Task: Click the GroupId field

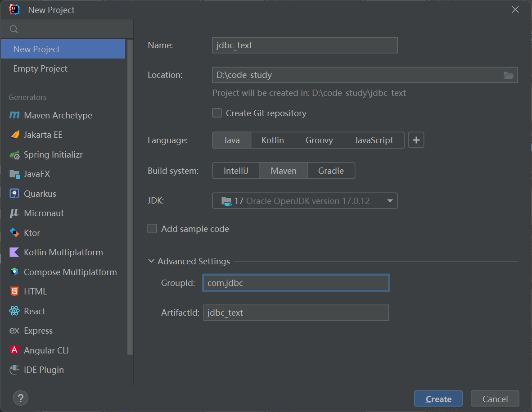Action: (x=296, y=283)
